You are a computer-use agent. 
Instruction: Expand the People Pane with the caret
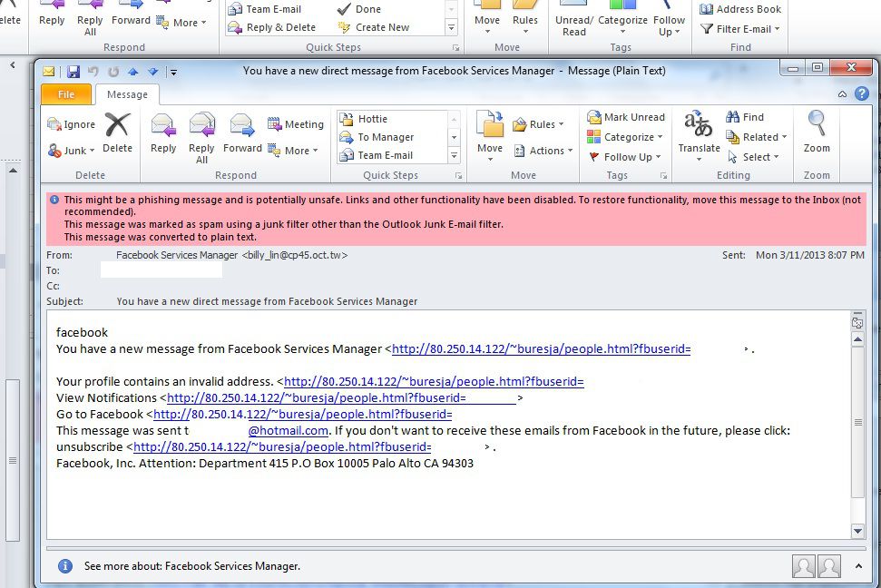(x=858, y=566)
